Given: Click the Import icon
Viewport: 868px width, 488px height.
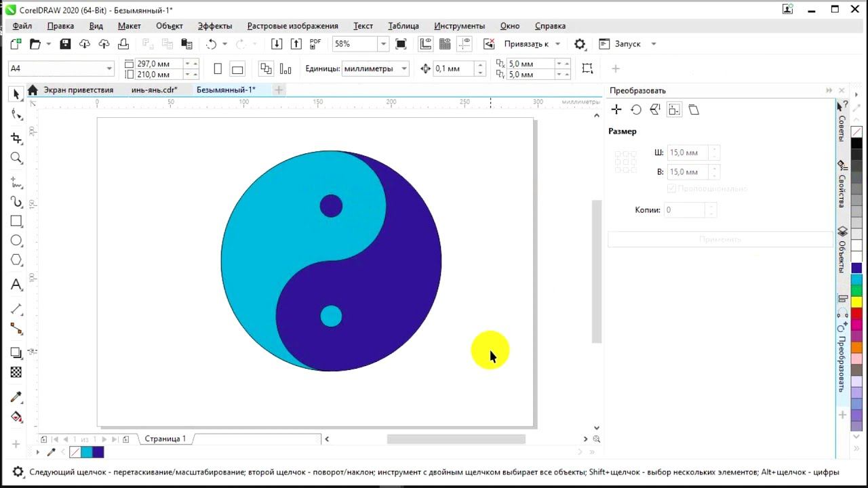Looking at the screenshot, I should tap(277, 44).
